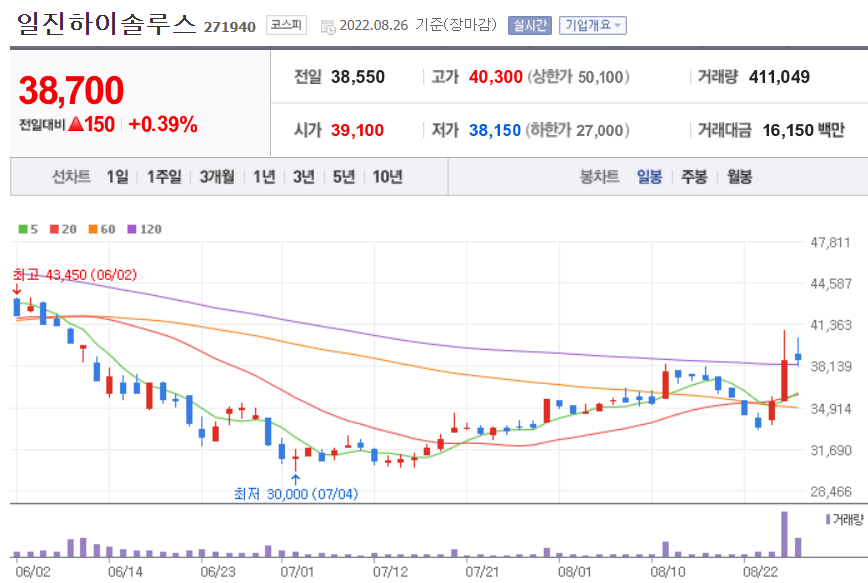Click the green 5-day moving average legend swatch
Viewport: 868px width, 583px height.
pyautogui.click(x=23, y=229)
